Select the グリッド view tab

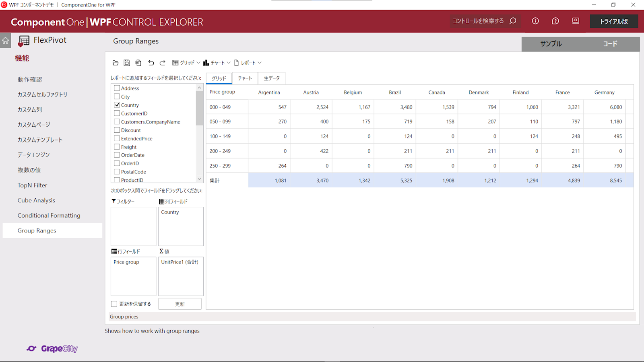pos(219,78)
